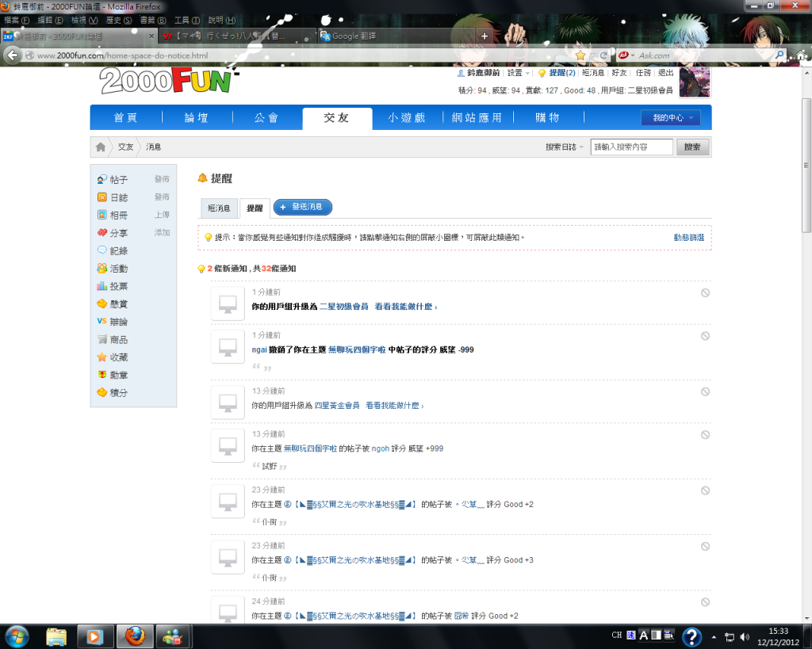Click the home icon in the breadcrumb

(101, 147)
